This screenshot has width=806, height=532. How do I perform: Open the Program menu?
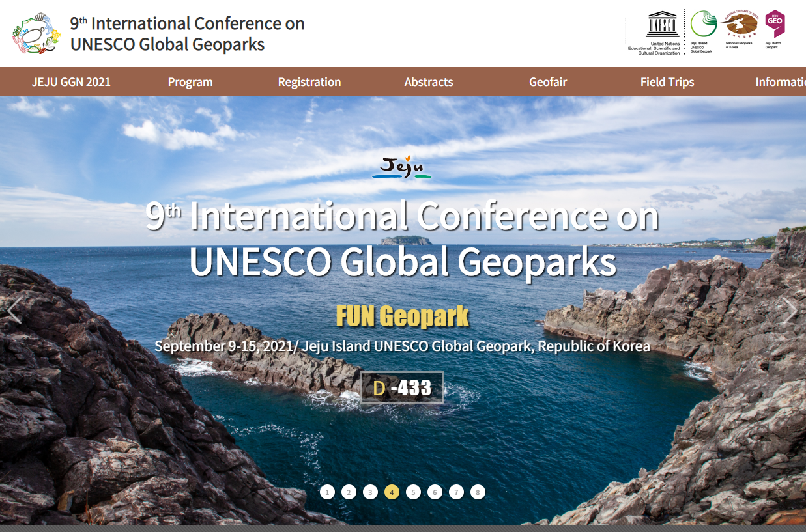pyautogui.click(x=190, y=82)
